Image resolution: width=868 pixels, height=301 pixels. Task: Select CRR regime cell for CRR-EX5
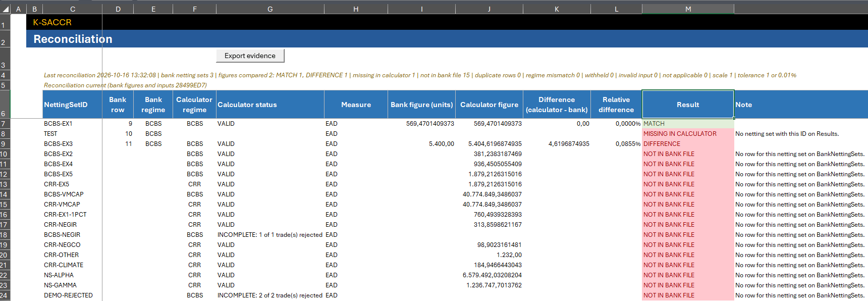pos(194,184)
